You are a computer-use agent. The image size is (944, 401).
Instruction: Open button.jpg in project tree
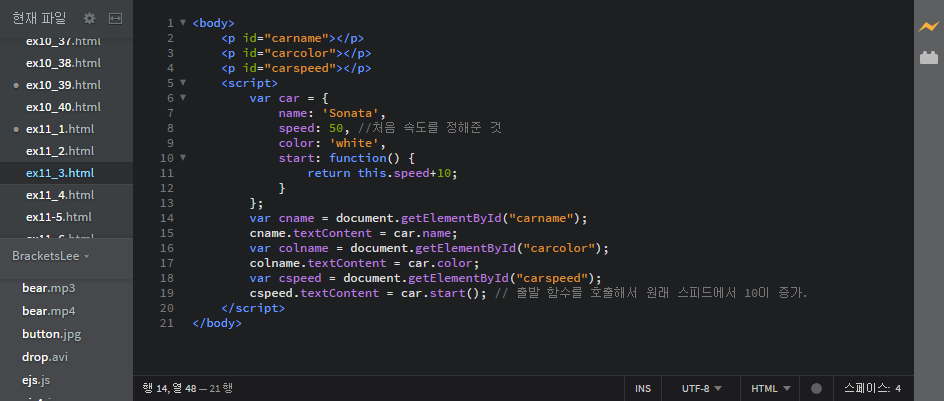pos(52,334)
